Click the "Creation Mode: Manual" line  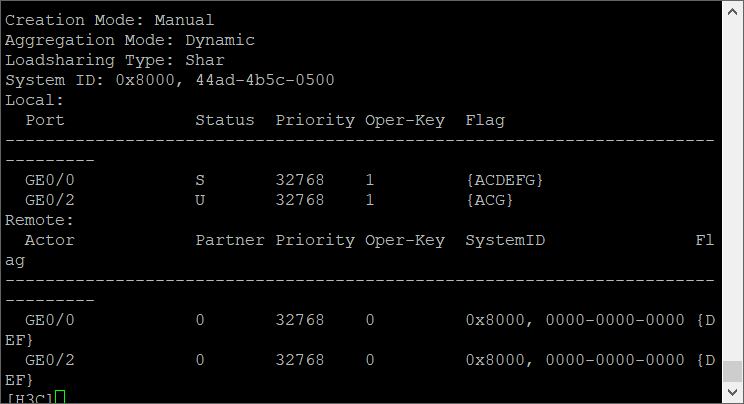(109, 20)
